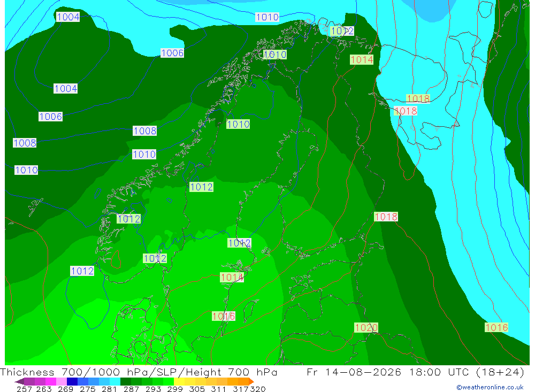535x392 pixels.
Task: Click the orange right arrow of legend
Action: (x=251, y=381)
